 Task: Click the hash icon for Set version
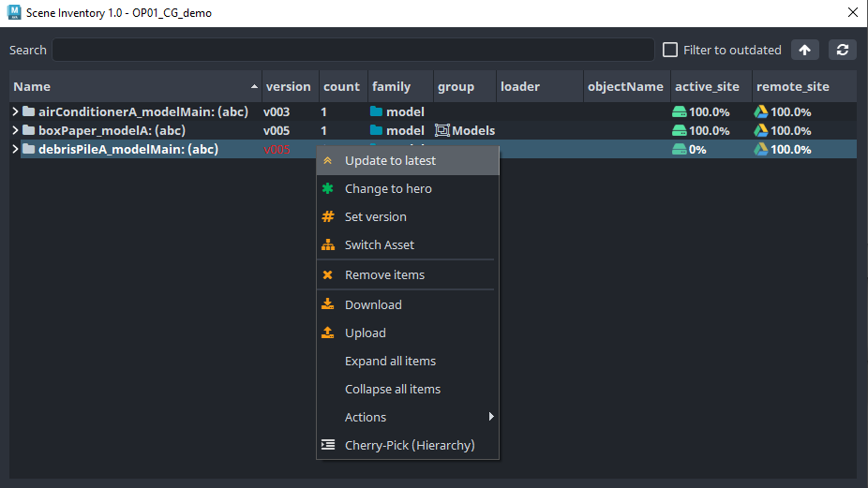(328, 216)
